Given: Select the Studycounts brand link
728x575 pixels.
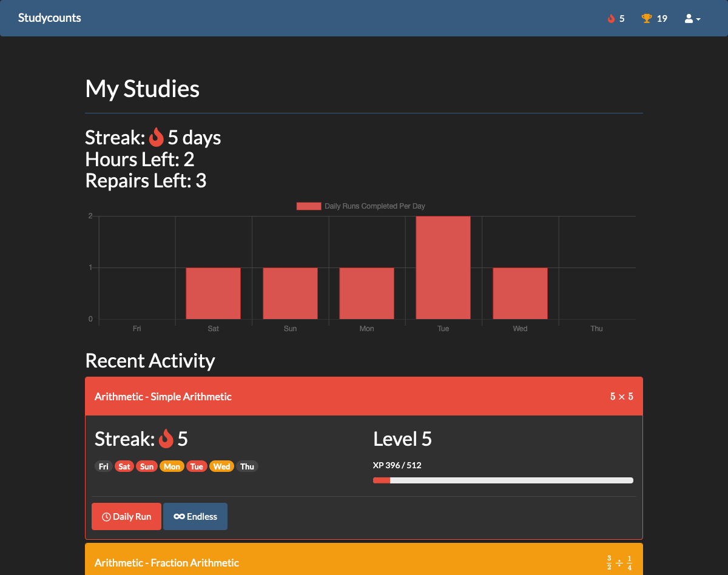Looking at the screenshot, I should 49,18.
